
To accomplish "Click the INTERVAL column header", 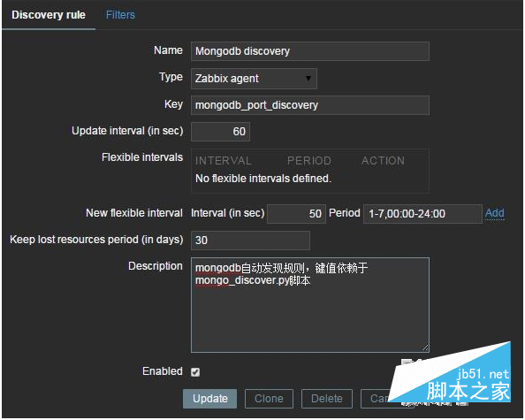I will pos(224,161).
